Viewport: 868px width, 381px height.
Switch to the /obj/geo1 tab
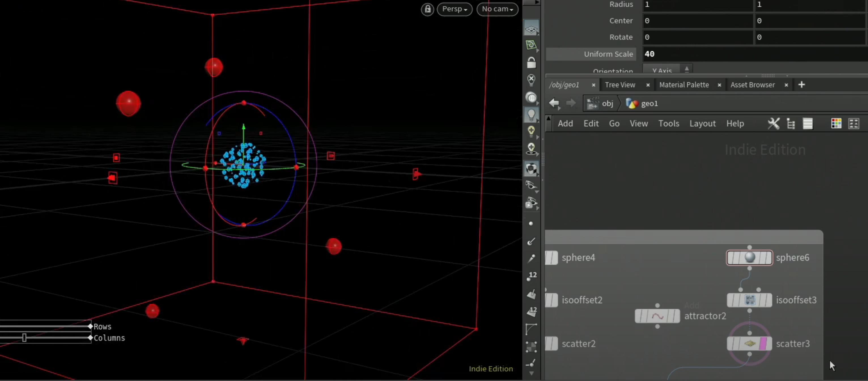click(564, 85)
